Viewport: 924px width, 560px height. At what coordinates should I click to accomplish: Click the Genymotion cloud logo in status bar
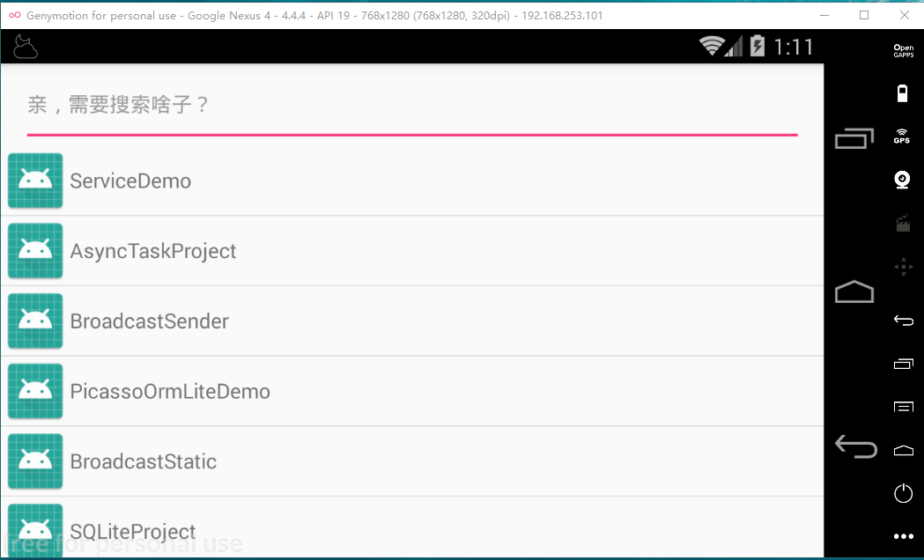click(25, 46)
